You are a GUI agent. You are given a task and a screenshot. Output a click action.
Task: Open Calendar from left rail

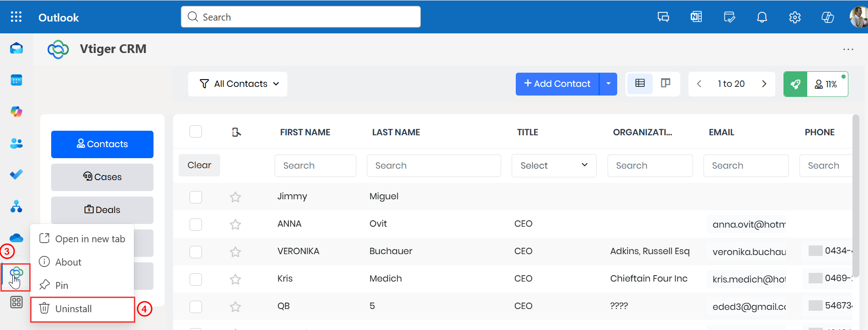click(x=16, y=80)
